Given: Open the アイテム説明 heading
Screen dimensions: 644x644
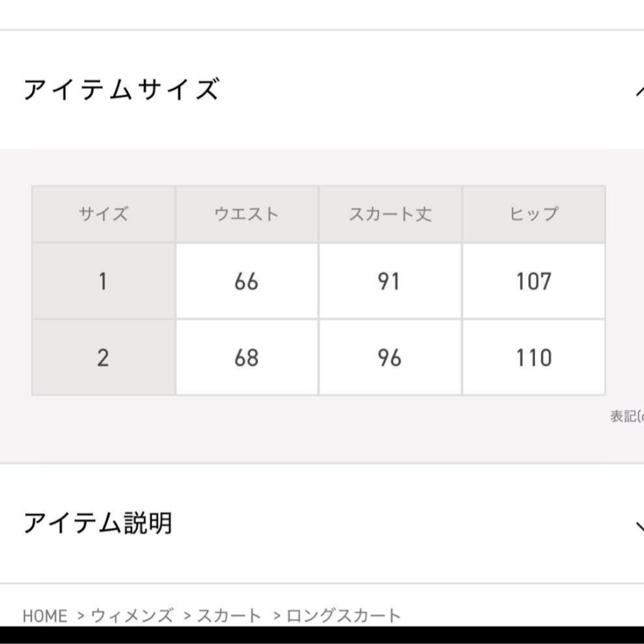Looking at the screenshot, I should [98, 523].
